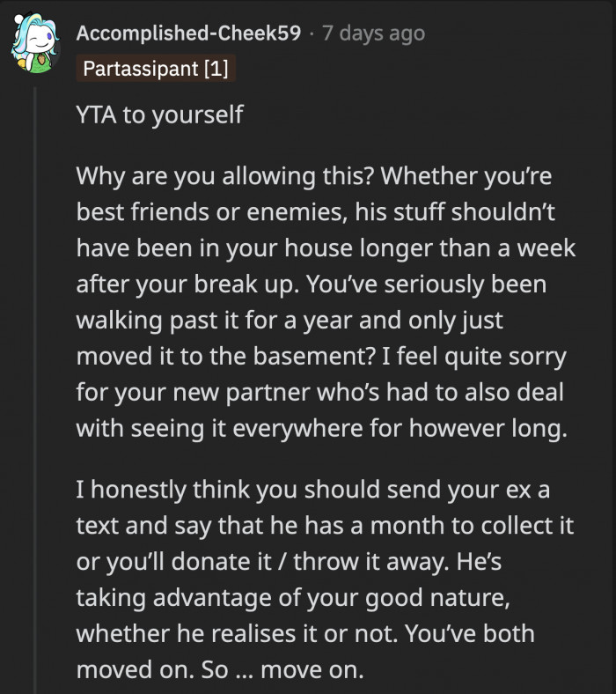This screenshot has height=694, width=616.
Task: Click the closing line "moved on. So ... move on."
Action: pos(219,668)
